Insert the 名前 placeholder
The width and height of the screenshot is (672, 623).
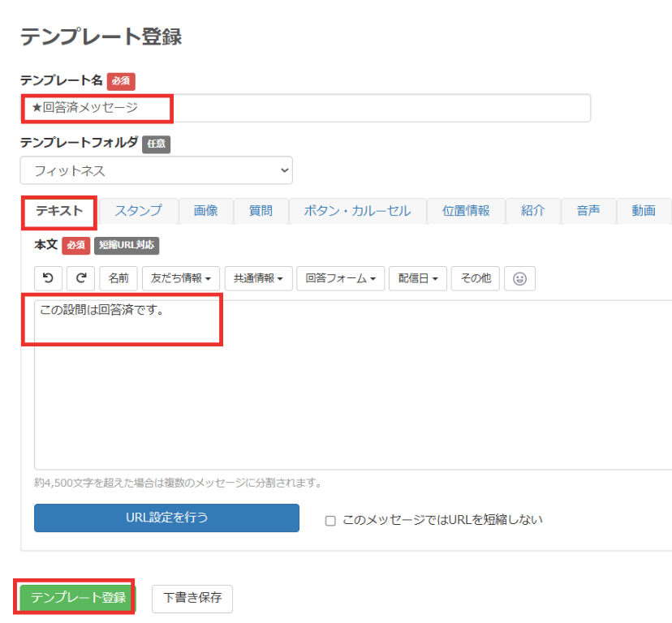(118, 278)
